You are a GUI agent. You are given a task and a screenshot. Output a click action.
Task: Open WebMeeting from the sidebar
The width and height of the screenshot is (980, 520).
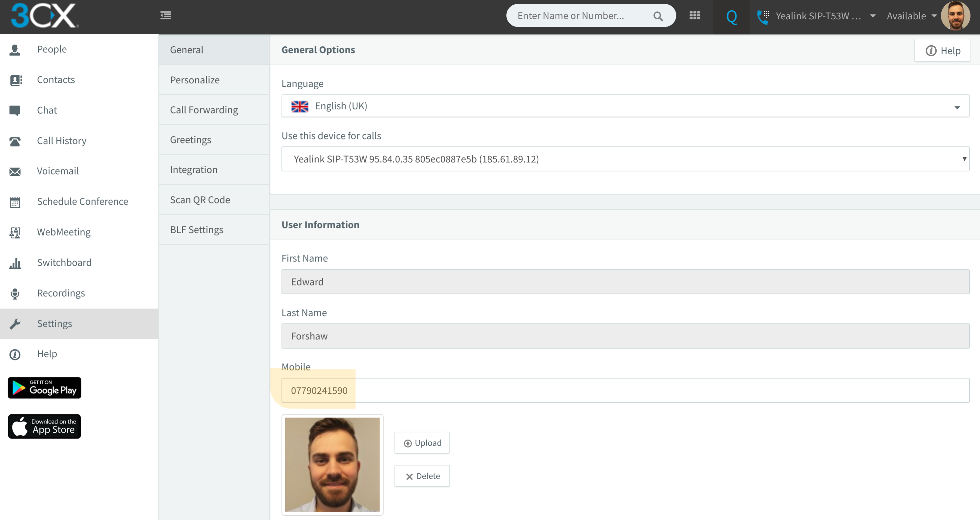(x=64, y=232)
